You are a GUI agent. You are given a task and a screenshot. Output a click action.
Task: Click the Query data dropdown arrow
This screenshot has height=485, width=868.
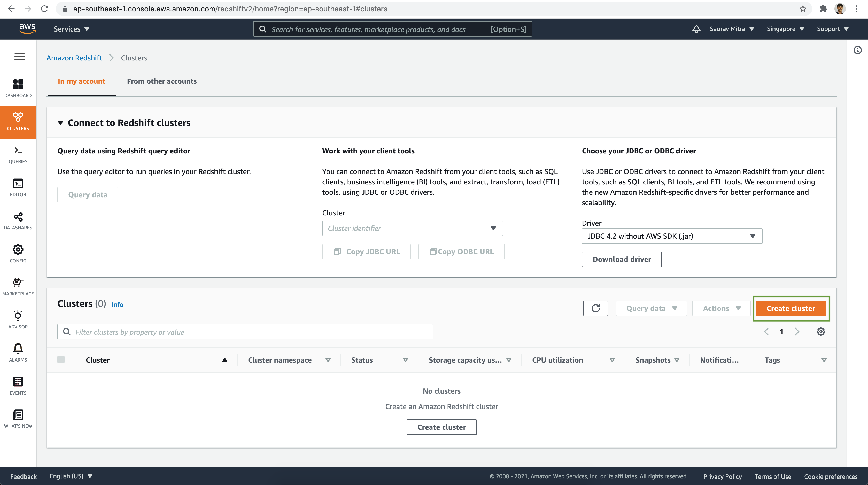pos(676,308)
